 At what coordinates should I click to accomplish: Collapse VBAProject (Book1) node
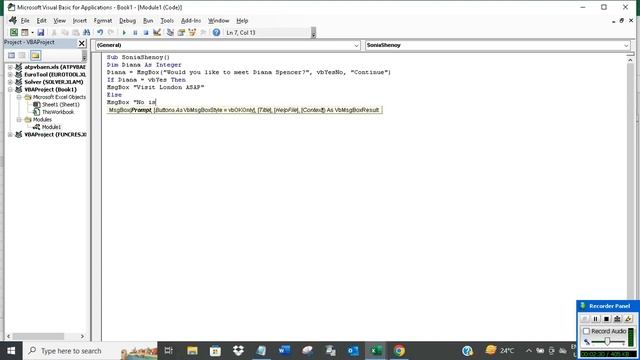coord(10,89)
